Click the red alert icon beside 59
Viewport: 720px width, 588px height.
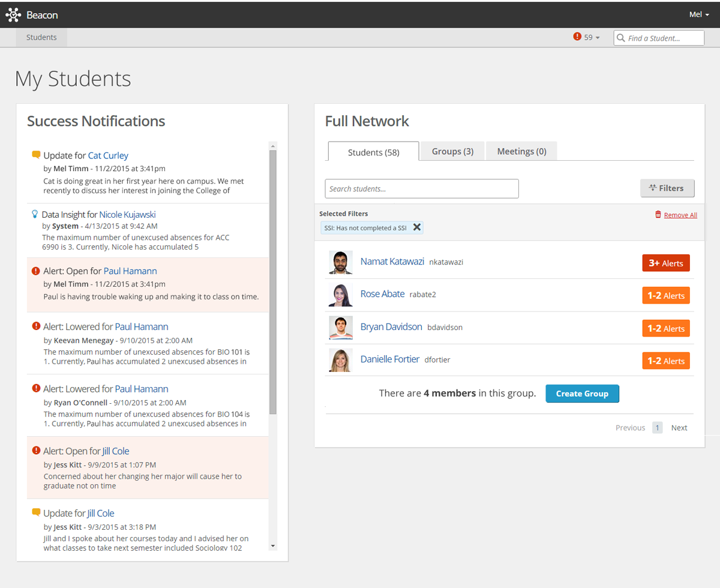577,37
